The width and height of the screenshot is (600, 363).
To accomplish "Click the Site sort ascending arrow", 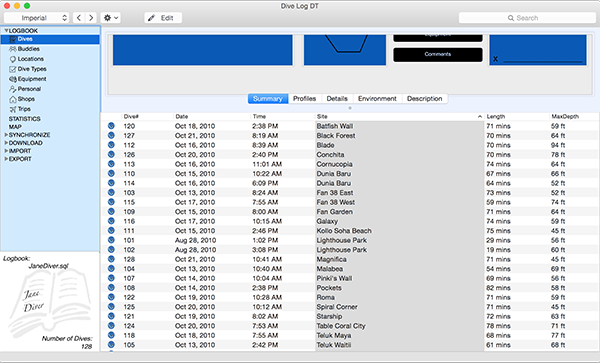I will [x=480, y=116].
